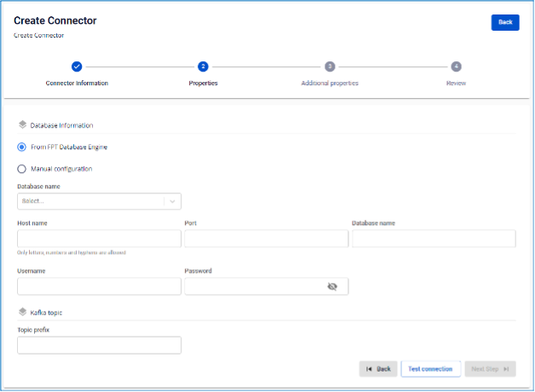Viewport: 535px width, 392px height.
Task: Click the Username label
Action: tap(32, 271)
